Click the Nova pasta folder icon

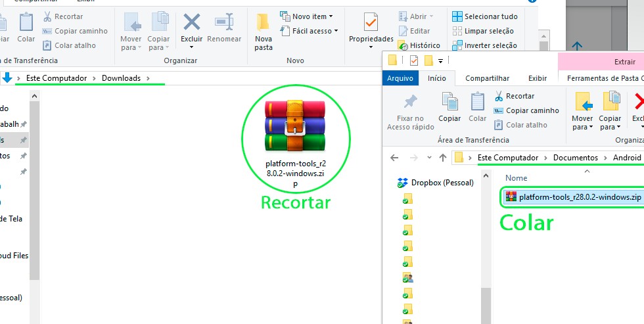point(264,23)
